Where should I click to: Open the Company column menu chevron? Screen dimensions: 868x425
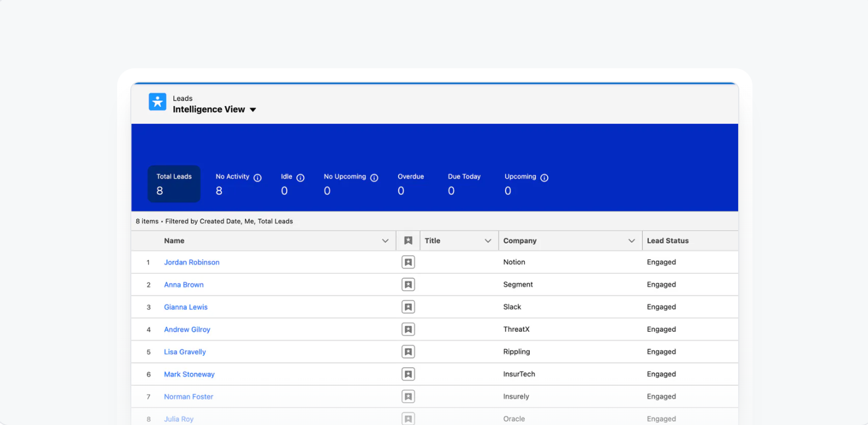click(631, 241)
